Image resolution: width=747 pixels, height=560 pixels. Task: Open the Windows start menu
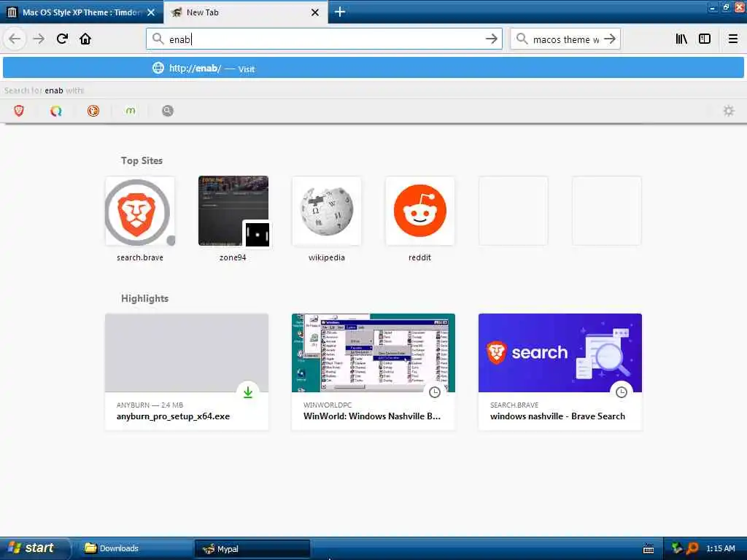[35, 548]
